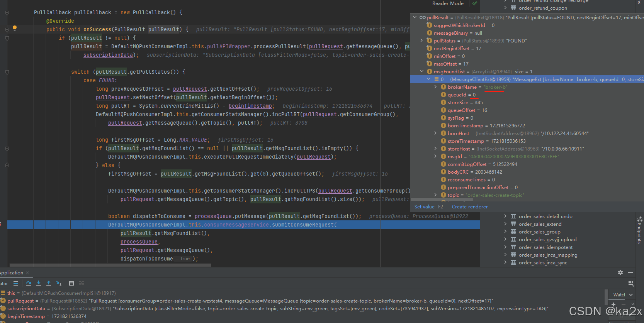Click Run to Cursor debugger icon
This screenshot has width=644, height=323.
[59, 283]
